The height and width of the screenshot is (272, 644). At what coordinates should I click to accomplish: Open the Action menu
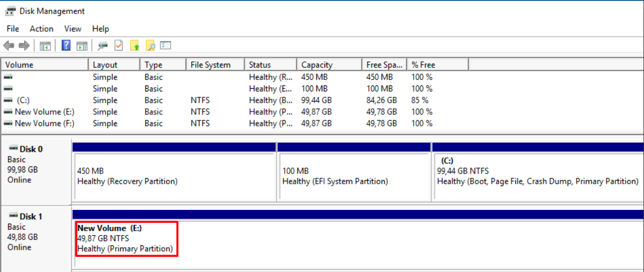coord(41,29)
